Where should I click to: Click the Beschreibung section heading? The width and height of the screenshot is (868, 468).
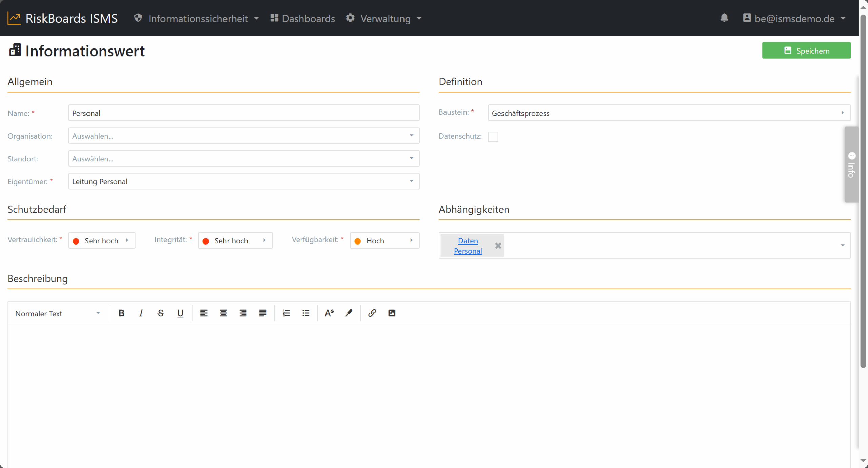click(38, 278)
